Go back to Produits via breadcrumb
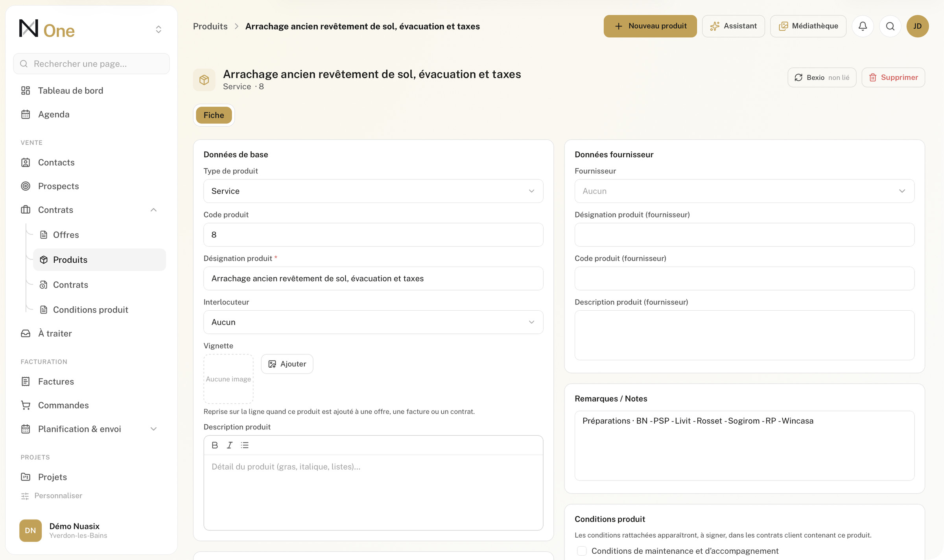 coord(210,26)
